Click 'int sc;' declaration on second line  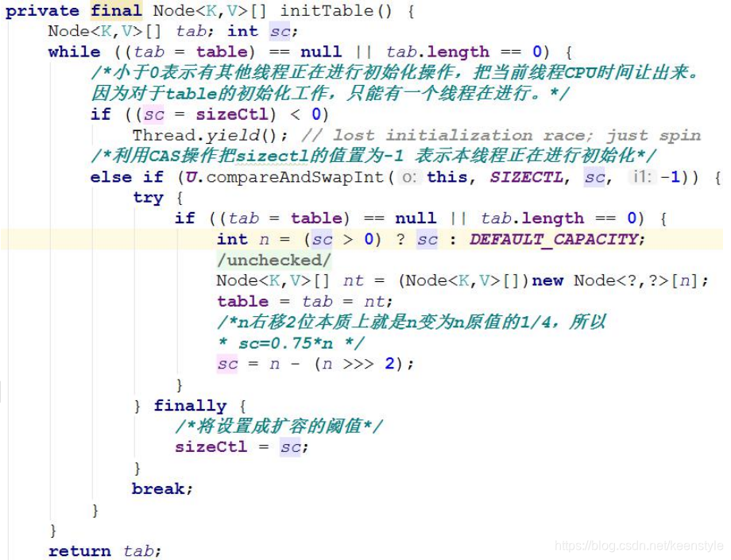[262, 31]
